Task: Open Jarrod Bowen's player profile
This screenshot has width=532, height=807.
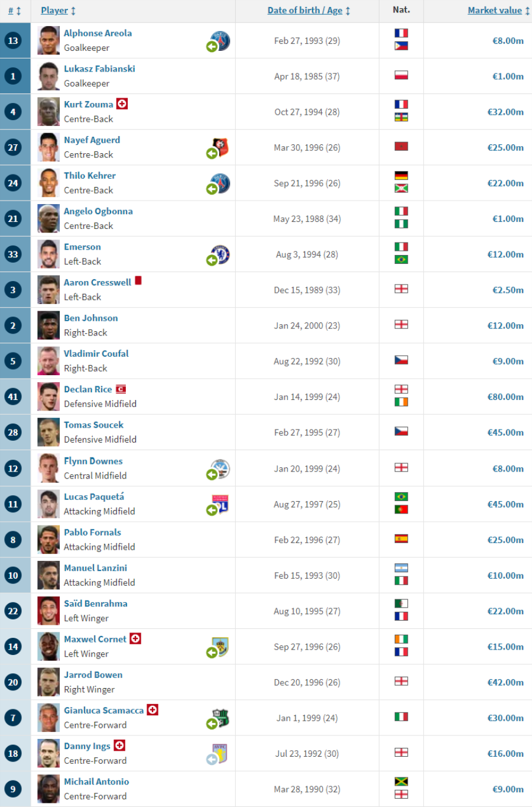Action: (x=93, y=674)
